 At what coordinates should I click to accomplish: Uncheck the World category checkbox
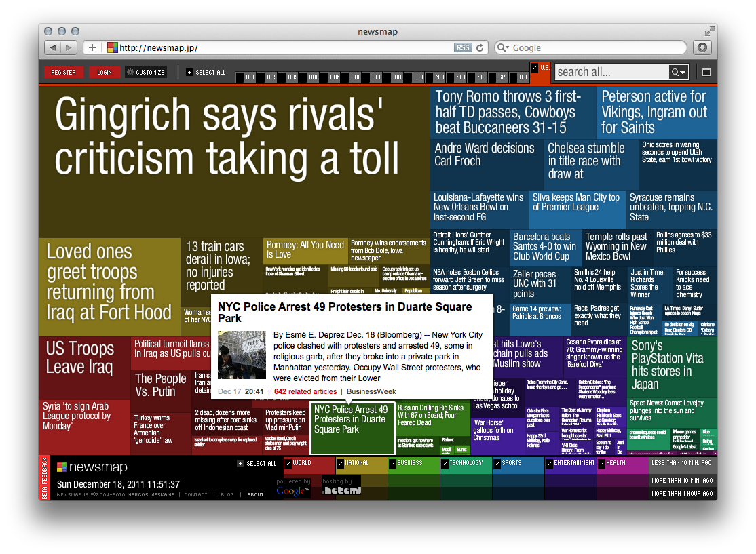(x=288, y=464)
